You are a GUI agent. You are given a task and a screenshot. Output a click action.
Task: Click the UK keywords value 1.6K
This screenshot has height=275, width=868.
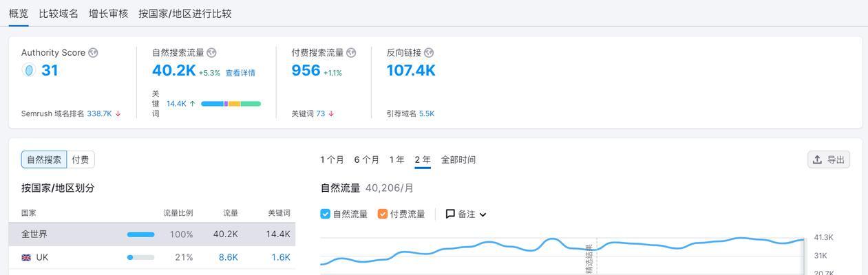[x=281, y=257]
